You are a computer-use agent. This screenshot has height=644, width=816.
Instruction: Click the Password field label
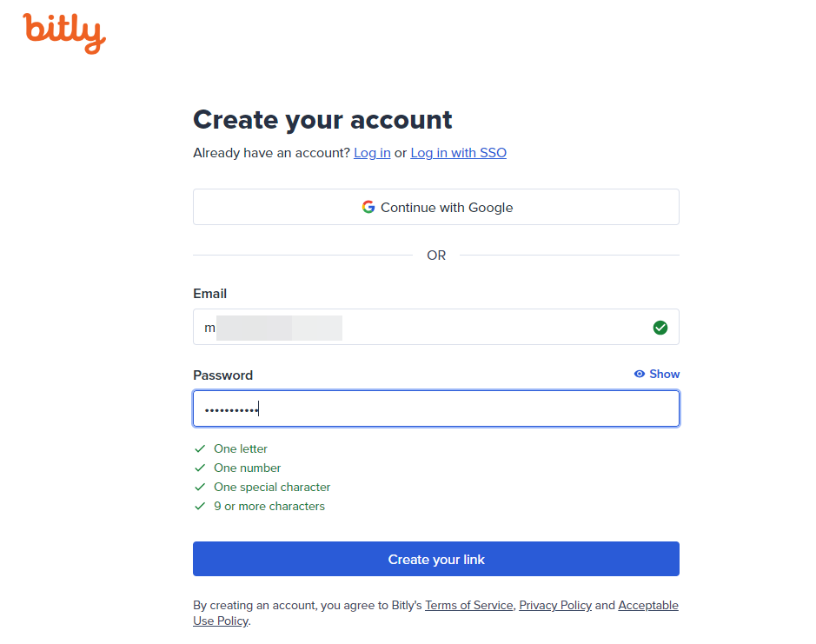222,375
